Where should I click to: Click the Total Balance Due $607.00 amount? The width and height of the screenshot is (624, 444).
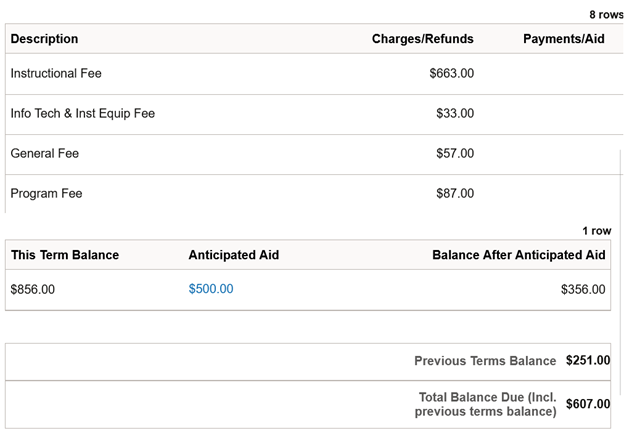587,404
